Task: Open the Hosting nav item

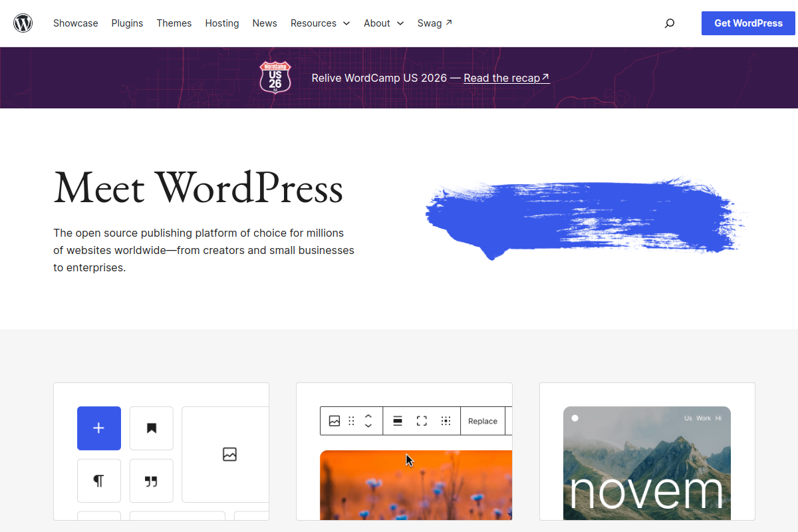Action: [222, 23]
